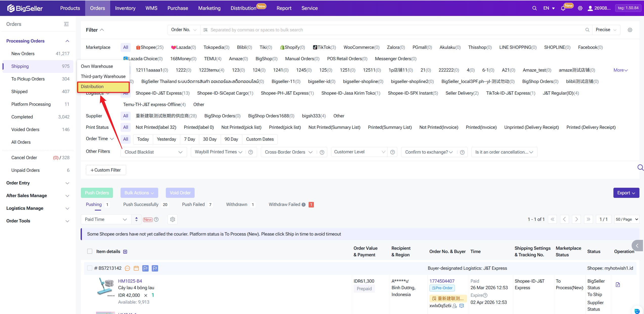Click the order detail document icon in Operation
The height and width of the screenshot is (314, 644).
(618, 285)
